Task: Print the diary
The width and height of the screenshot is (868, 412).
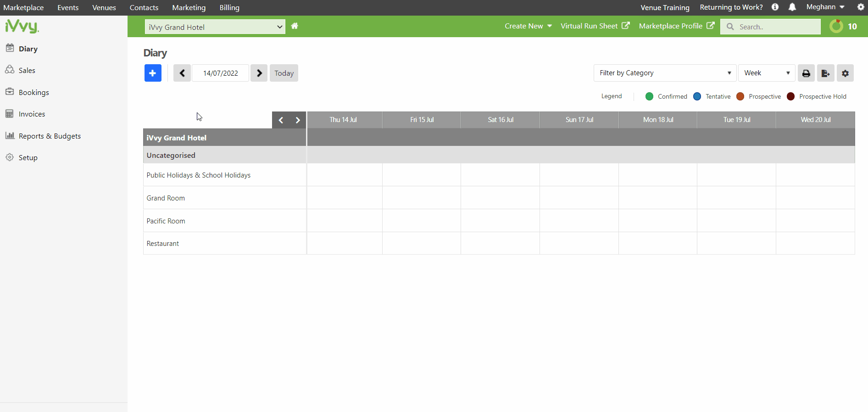Action: point(806,73)
